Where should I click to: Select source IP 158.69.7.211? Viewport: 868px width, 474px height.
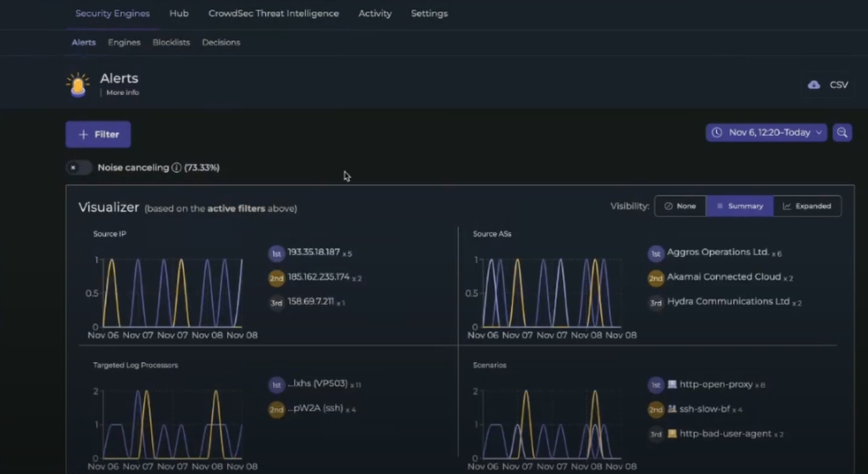(310, 301)
